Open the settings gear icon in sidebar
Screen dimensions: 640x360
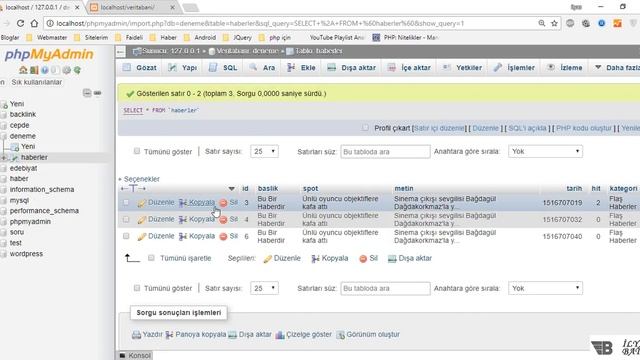[x=67, y=70]
